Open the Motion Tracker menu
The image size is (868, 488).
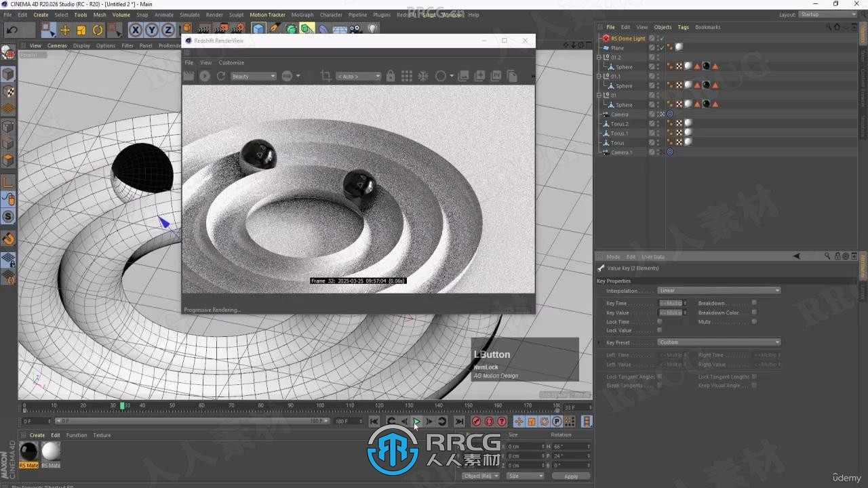point(267,14)
